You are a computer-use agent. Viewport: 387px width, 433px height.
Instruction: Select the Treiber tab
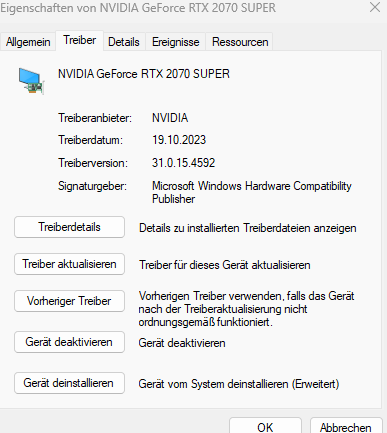(80, 40)
